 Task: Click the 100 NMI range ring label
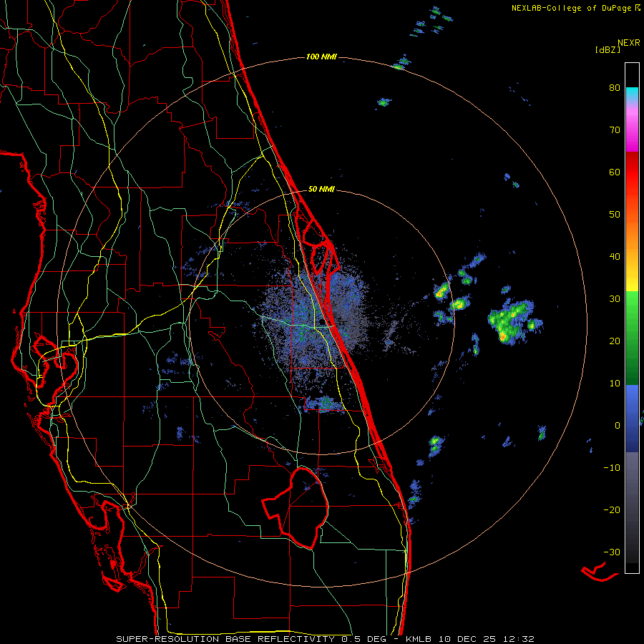321,57
